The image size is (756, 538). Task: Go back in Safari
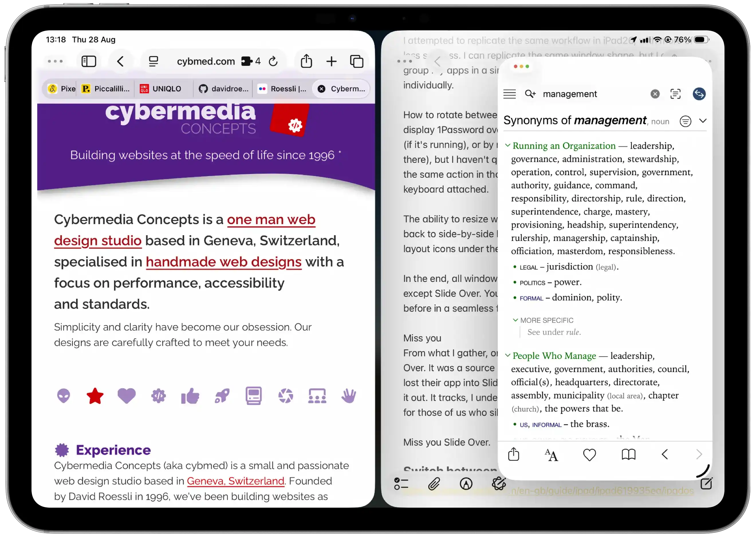click(120, 61)
